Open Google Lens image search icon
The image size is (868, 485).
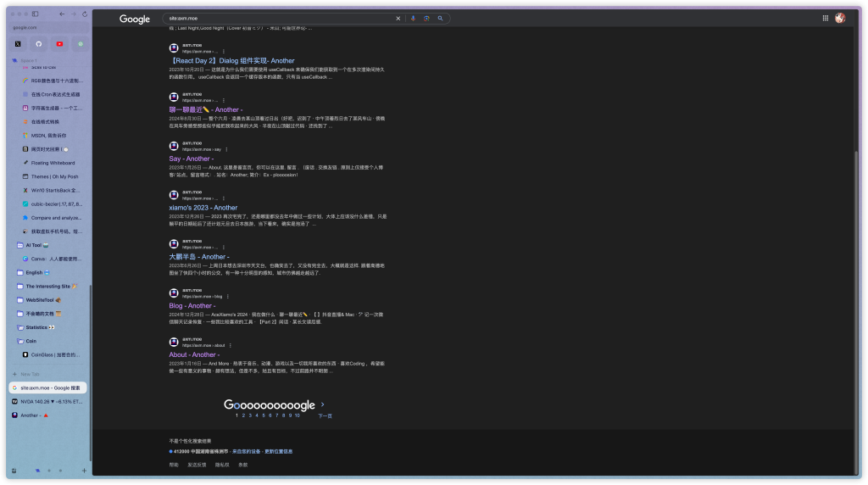[426, 18]
